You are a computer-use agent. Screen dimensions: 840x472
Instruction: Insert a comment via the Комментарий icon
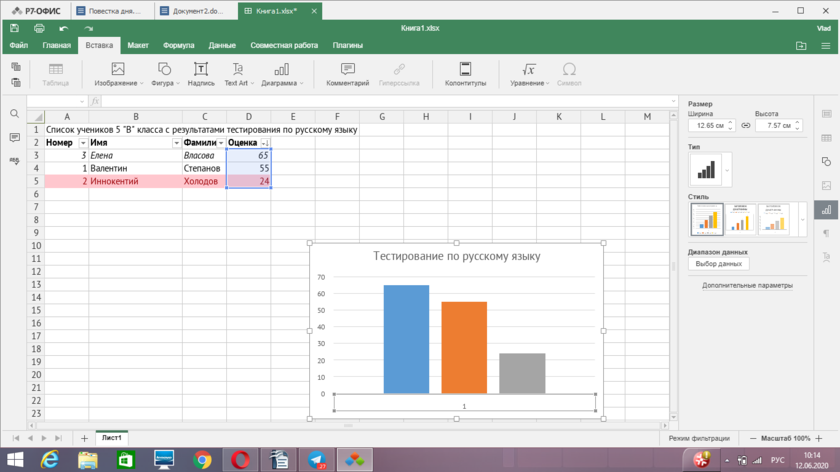pyautogui.click(x=347, y=74)
